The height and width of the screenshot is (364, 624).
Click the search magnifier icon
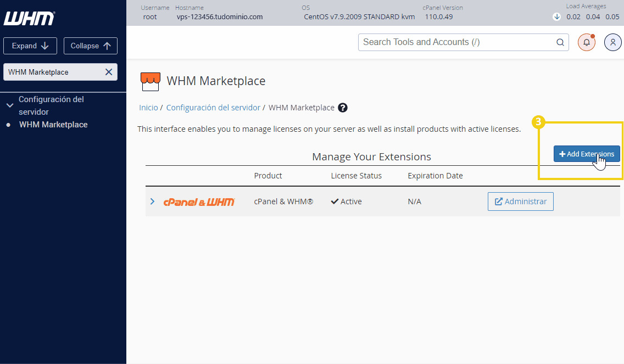(x=560, y=42)
